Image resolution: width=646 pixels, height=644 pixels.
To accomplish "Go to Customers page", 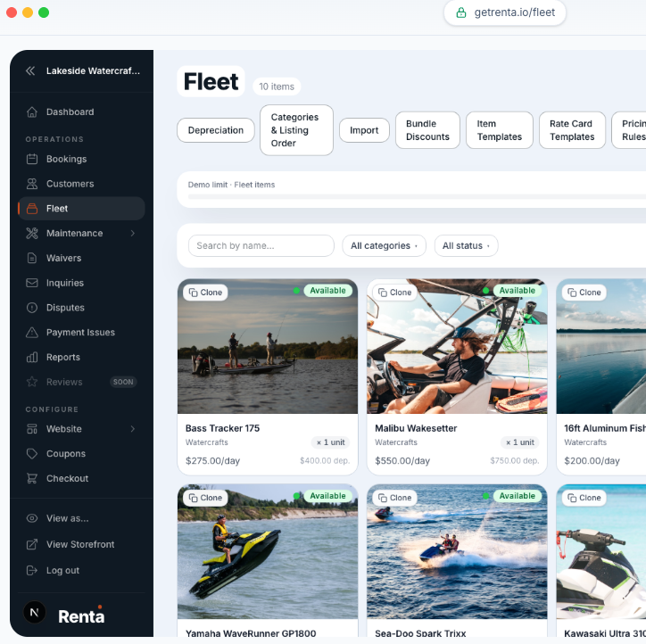I will point(81,184).
